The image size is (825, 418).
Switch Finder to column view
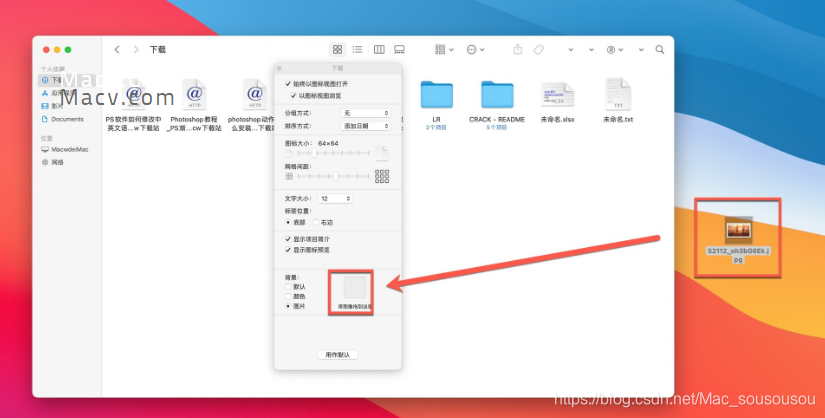point(379,49)
